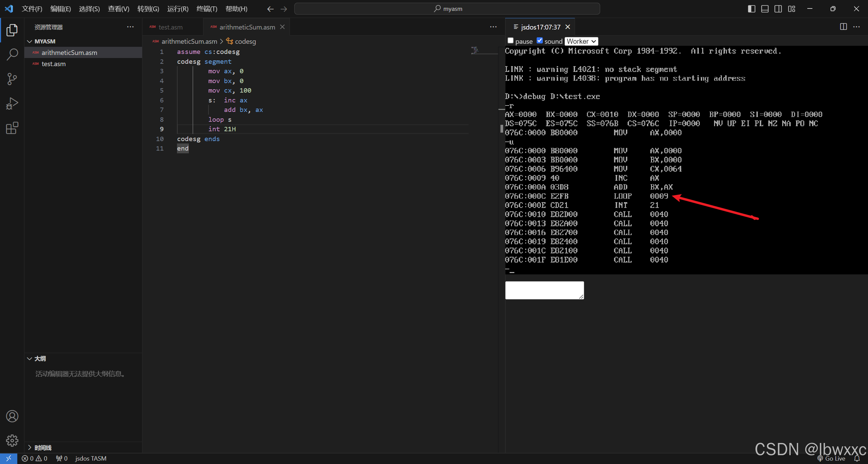
Task: Open the Search view in activity bar
Action: click(12, 54)
